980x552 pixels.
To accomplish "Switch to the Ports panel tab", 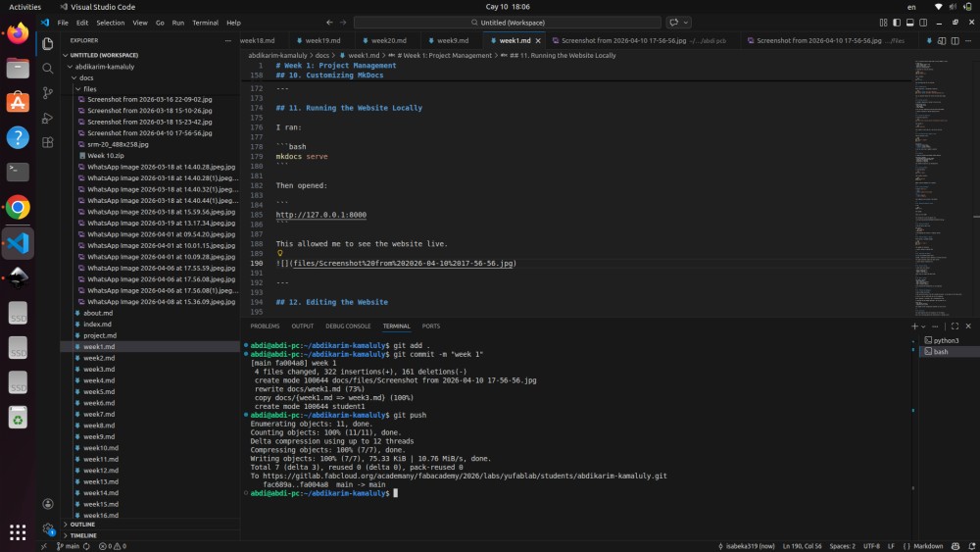I will 430,326.
